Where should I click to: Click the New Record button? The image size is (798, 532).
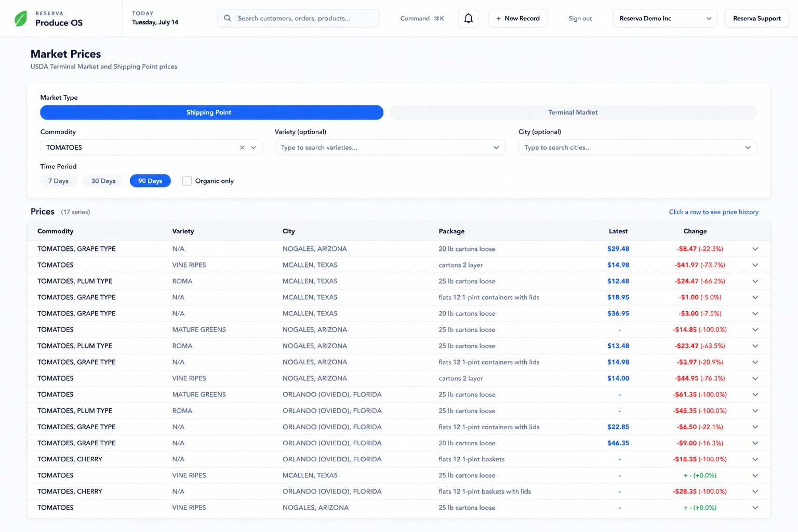pyautogui.click(x=518, y=18)
